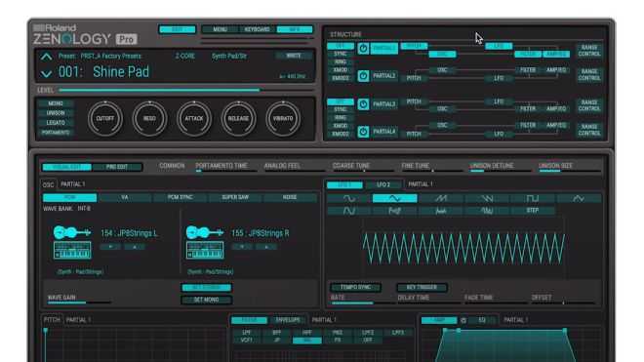Select the SUPER SAW oscillator type

click(x=235, y=198)
